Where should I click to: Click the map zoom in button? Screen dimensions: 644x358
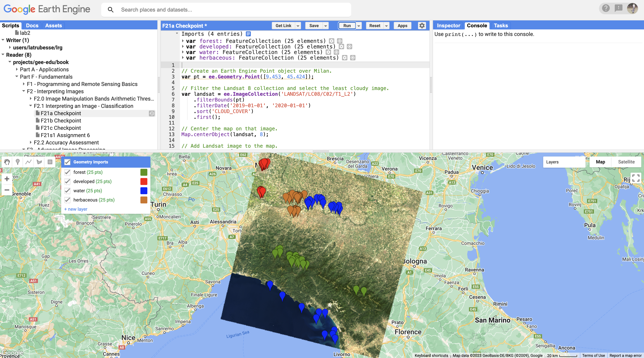click(x=7, y=179)
